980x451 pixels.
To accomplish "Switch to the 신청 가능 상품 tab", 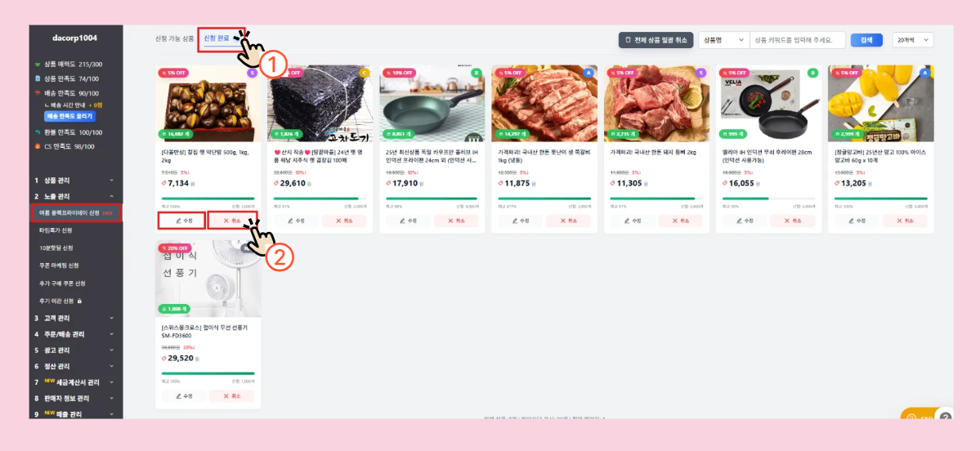I will tap(174, 38).
